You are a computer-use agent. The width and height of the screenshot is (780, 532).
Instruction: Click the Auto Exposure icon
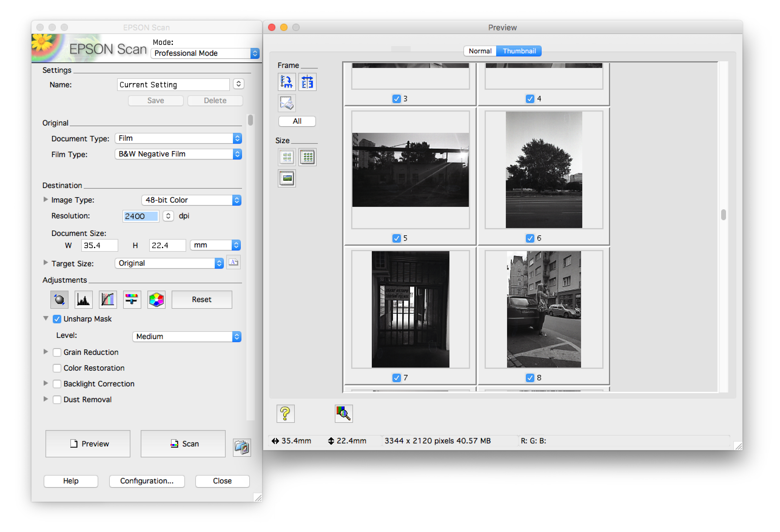click(59, 299)
